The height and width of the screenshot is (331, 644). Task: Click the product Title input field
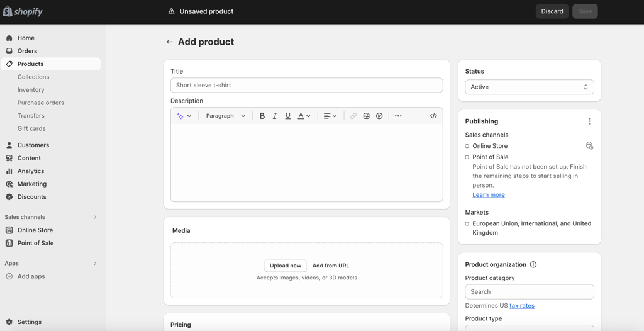click(306, 85)
